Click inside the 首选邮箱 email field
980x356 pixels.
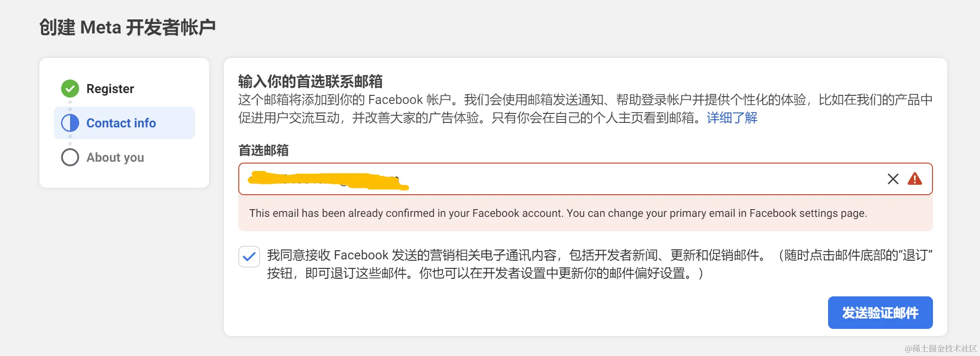(633, 179)
